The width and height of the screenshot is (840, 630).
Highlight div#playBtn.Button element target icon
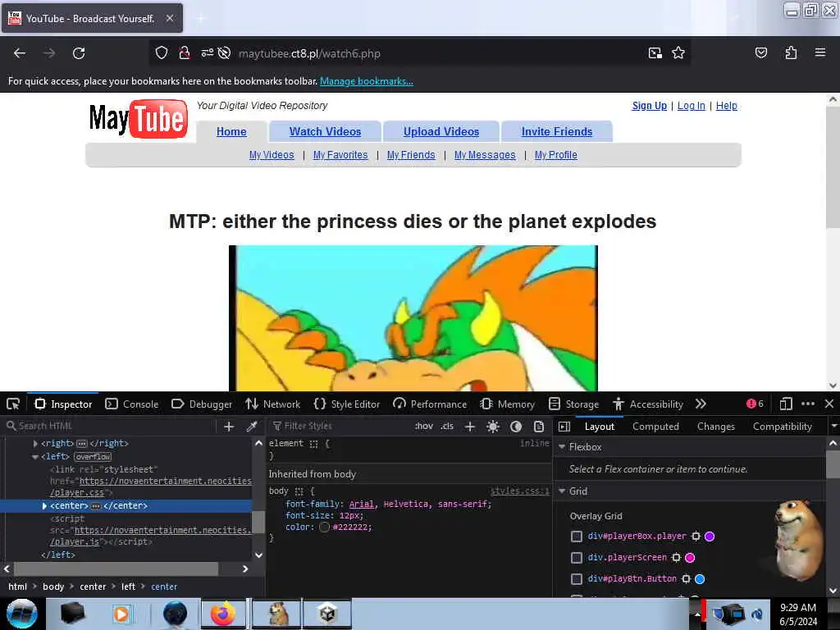point(686,579)
